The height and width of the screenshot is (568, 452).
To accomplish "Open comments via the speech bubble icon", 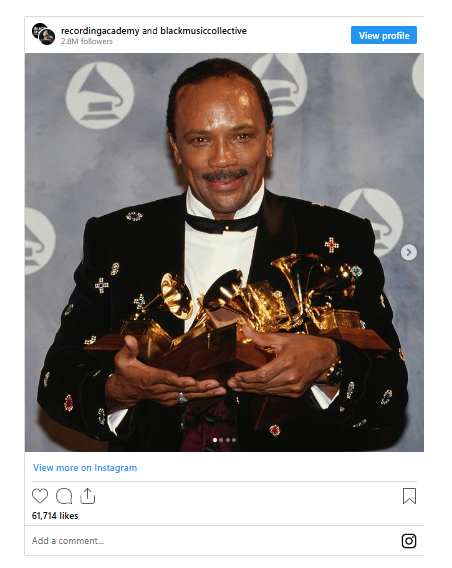I will [x=64, y=496].
